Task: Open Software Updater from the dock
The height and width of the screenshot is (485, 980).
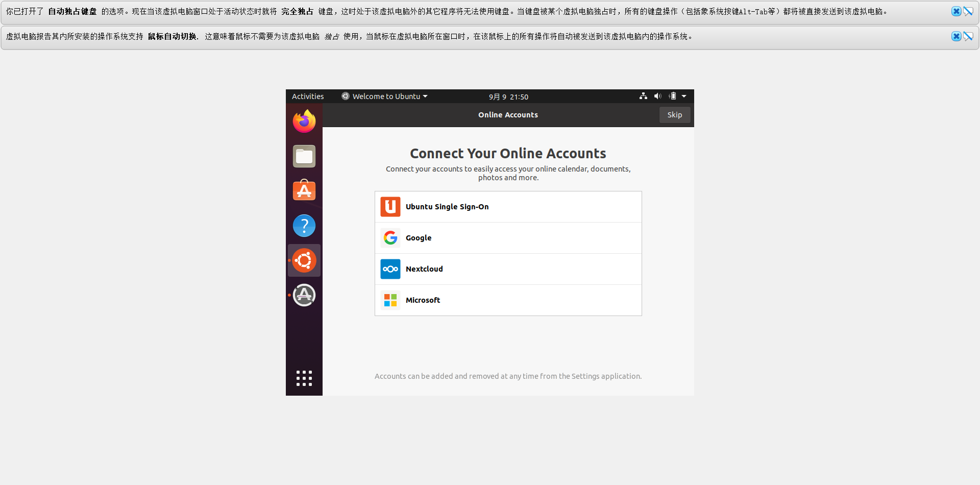Action: coord(304,295)
